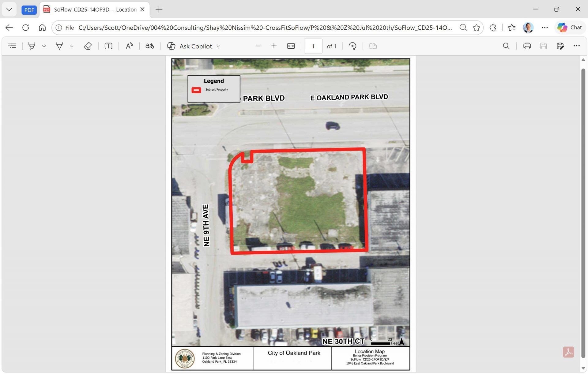Click the Ask Copilot button
Screen dimensions: 588x374
click(x=190, y=46)
